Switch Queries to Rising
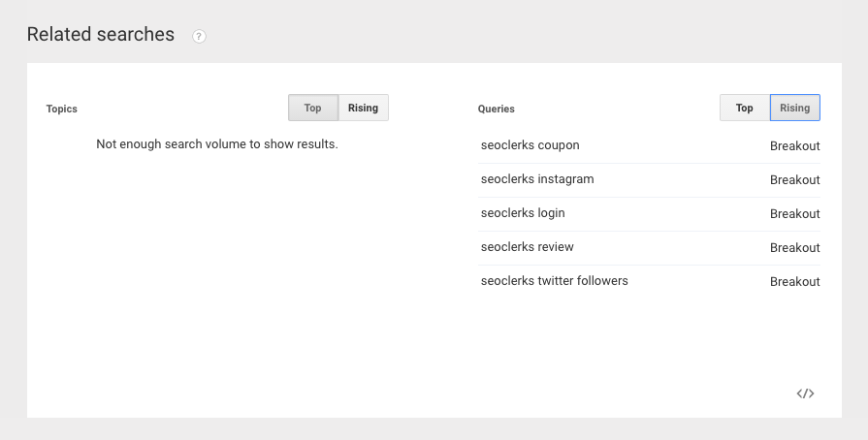The width and height of the screenshot is (868, 440). 795,108
